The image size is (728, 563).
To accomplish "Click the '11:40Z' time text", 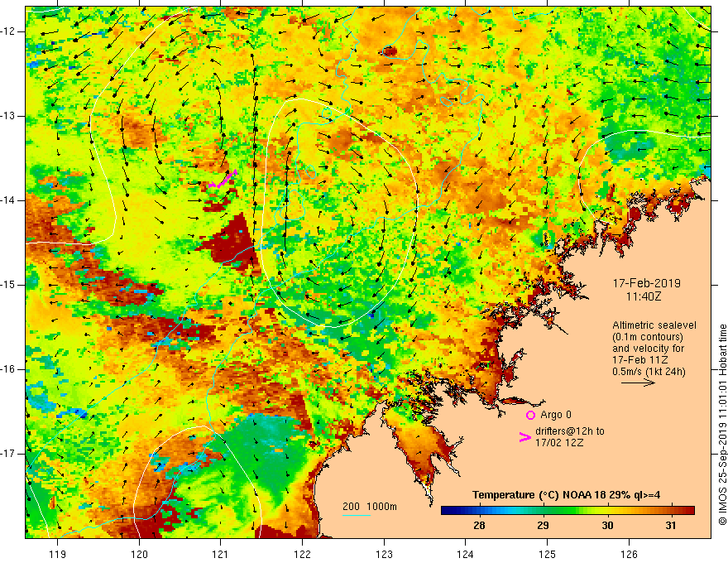I will click(x=643, y=296).
